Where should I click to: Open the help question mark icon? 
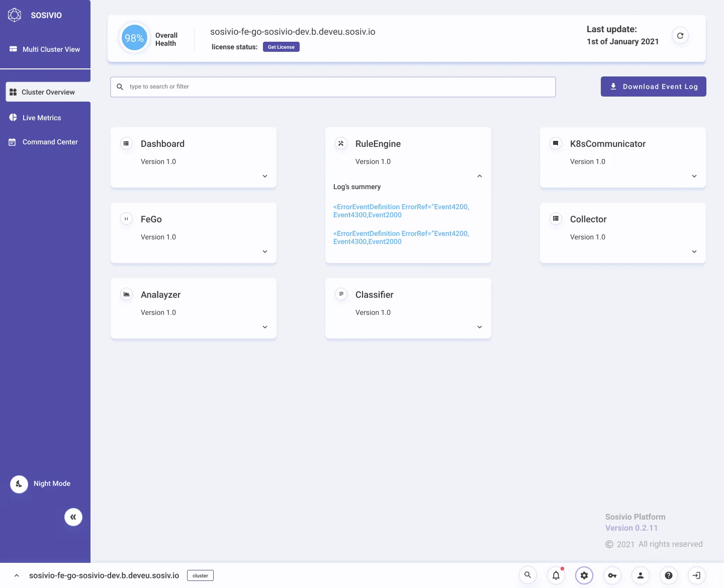click(x=669, y=575)
